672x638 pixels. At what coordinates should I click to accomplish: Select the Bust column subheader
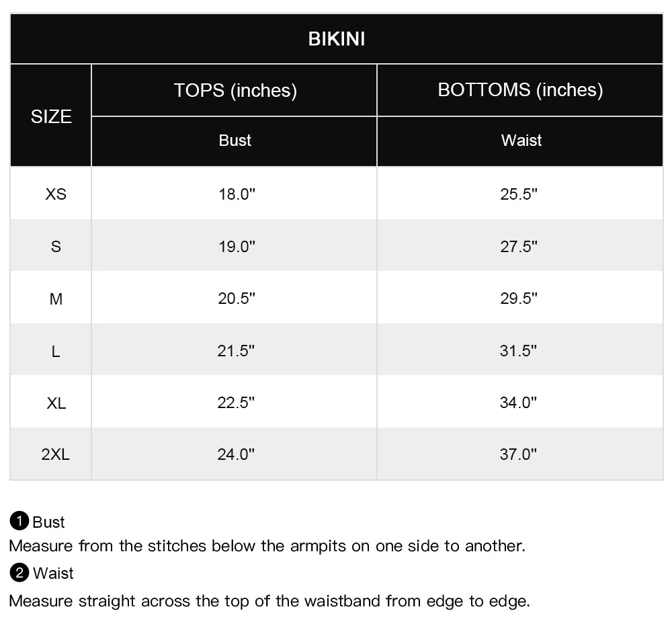(x=235, y=141)
